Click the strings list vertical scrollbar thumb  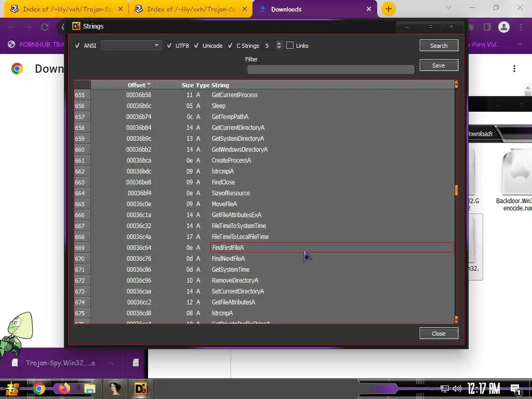[x=456, y=190]
